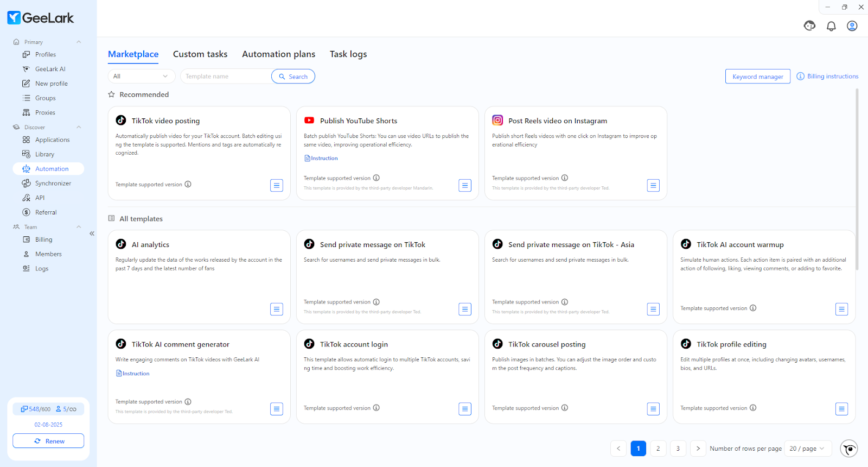Collapse the Team sidebar section
The image size is (868, 467).
[x=79, y=227]
